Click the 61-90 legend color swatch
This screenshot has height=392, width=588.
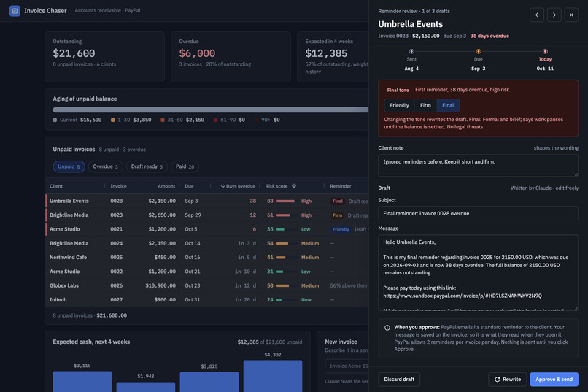click(x=215, y=120)
